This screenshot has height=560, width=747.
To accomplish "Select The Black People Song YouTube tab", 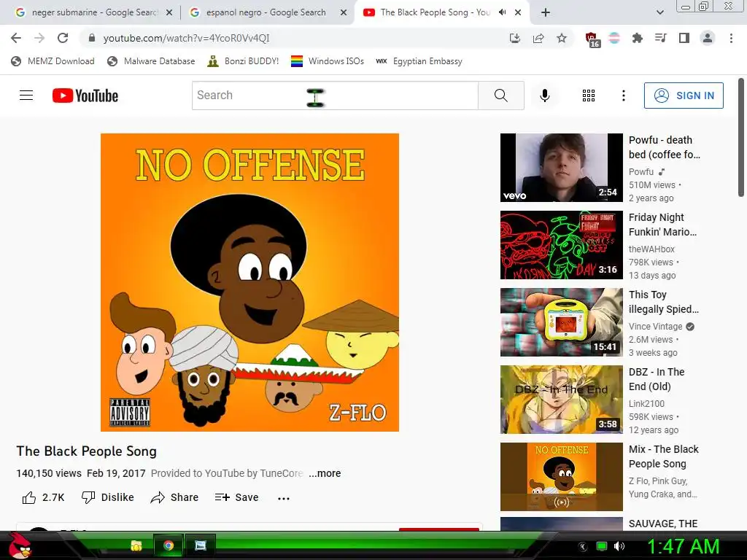I will (x=435, y=12).
